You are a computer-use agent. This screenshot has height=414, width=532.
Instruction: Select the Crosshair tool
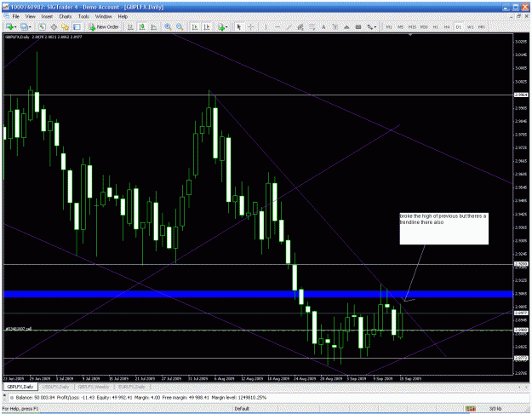coord(250,26)
